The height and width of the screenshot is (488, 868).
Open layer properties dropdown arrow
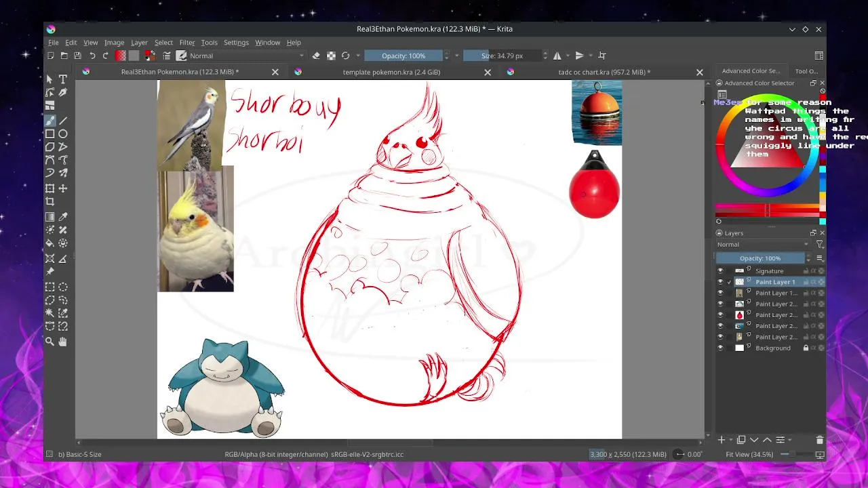pos(790,440)
